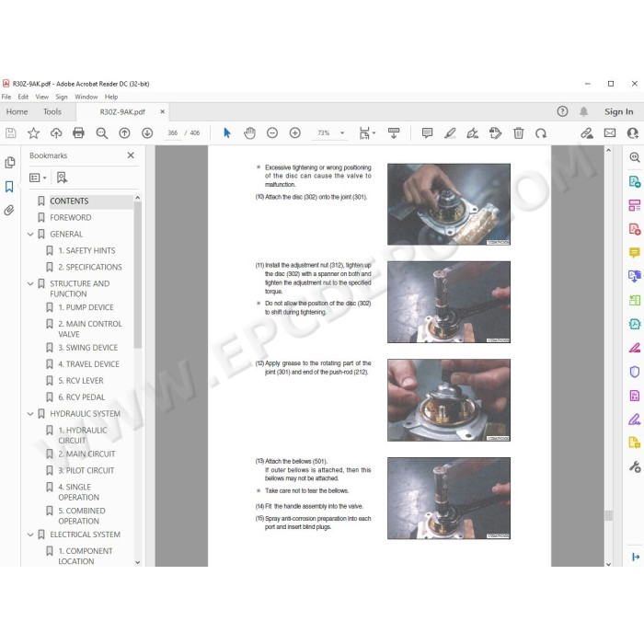644x644 pixels.
Task: Close the R30Z-9AK.pdf tab
Action: tap(162, 111)
